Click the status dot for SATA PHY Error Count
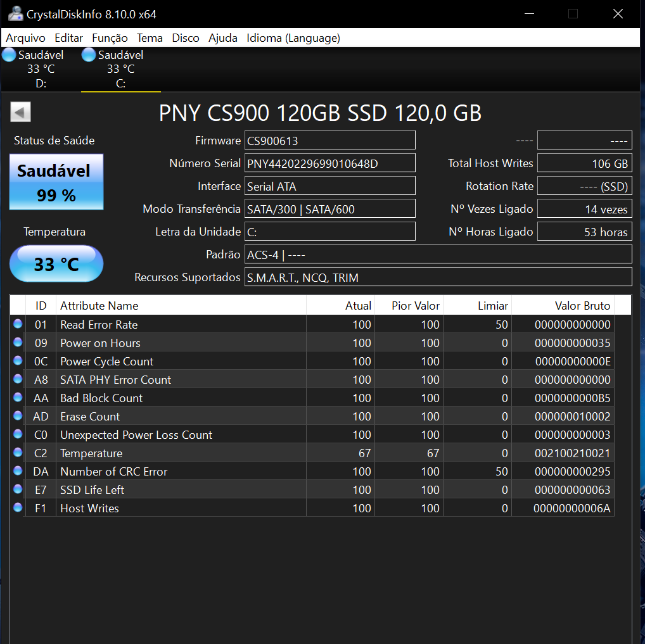 pos(18,379)
